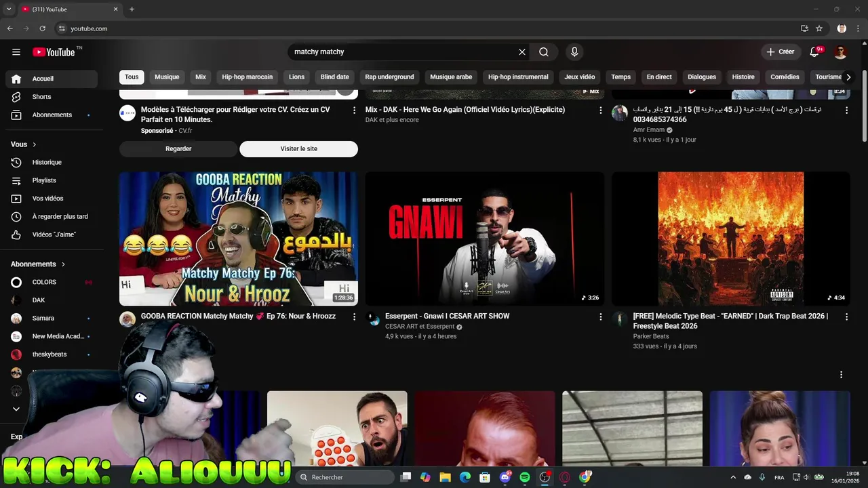The width and height of the screenshot is (868, 488).
Task: Select the Blind date chip
Action: pos(335,77)
